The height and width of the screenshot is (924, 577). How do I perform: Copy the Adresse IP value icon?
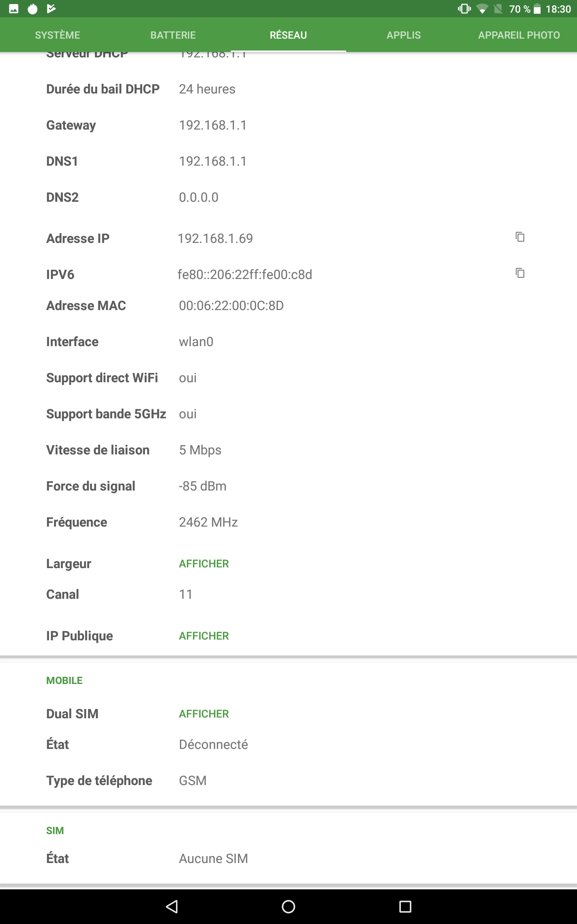tap(520, 237)
